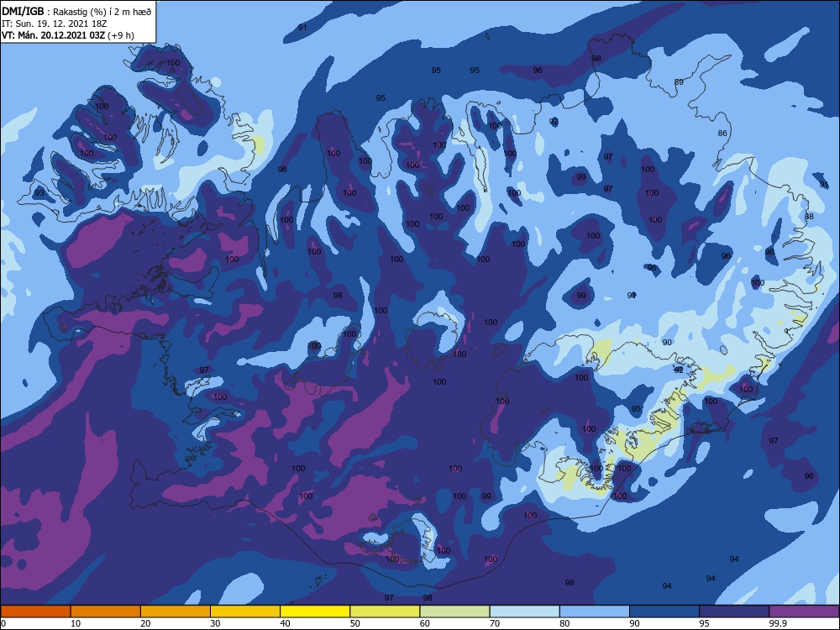Click the '50' legend scale label
Viewport: 840px width, 630px height.
click(x=355, y=623)
